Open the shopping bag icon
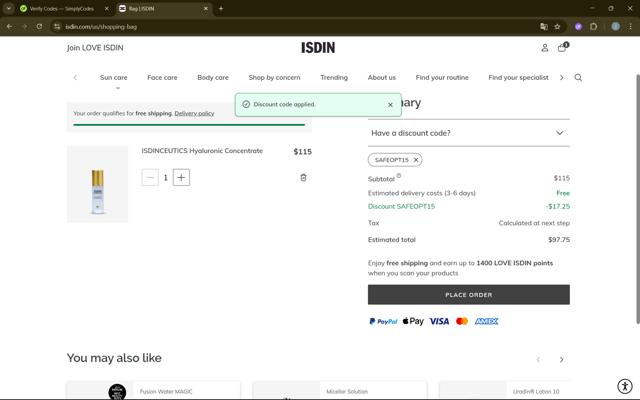The image size is (640, 400). pyautogui.click(x=562, y=47)
